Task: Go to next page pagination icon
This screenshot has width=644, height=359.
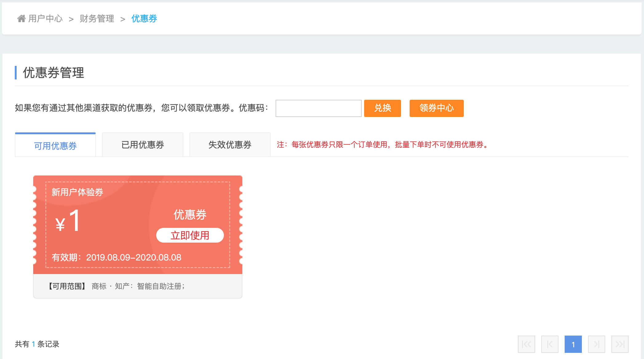Action: 596,344
